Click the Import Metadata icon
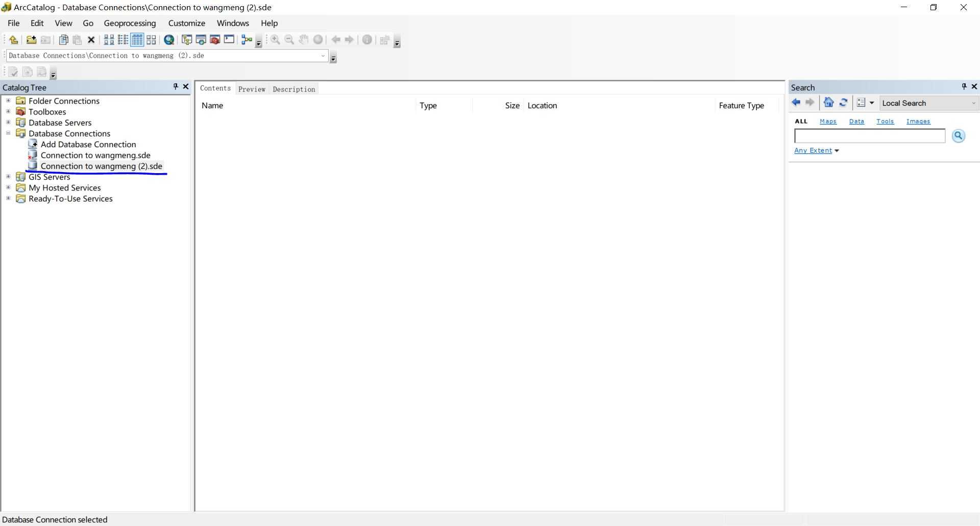The height and width of the screenshot is (526, 980). [x=42, y=72]
